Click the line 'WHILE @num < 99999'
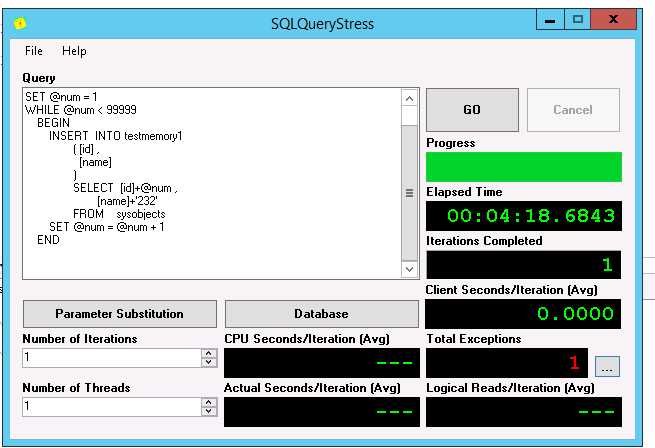Viewport: 655px width, 448px height. point(81,110)
